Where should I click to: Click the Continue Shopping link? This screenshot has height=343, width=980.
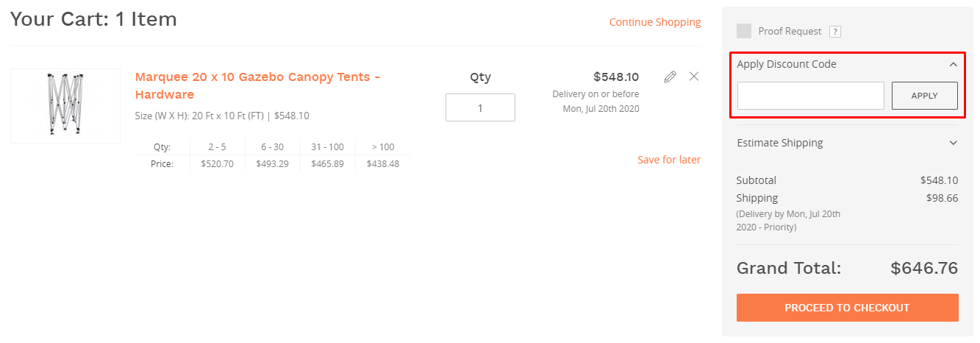654,22
